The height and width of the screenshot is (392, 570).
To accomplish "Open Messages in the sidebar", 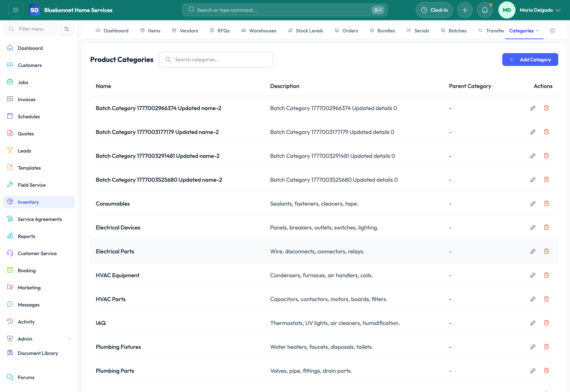I will click(39, 305).
